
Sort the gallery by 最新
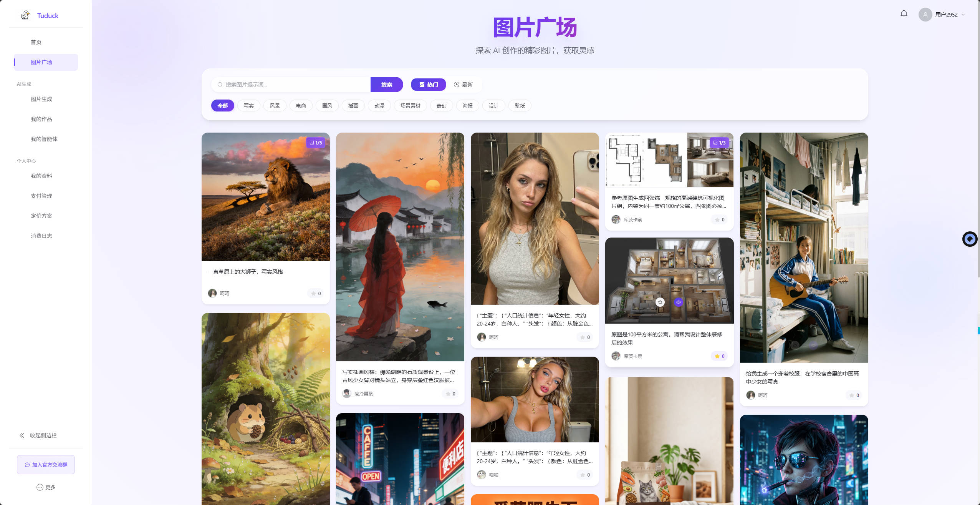463,85
